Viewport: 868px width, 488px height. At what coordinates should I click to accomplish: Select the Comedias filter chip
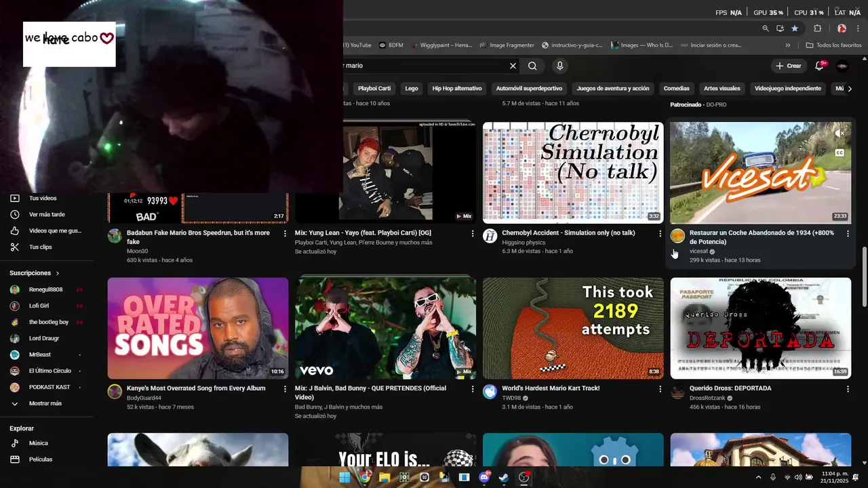click(x=677, y=88)
